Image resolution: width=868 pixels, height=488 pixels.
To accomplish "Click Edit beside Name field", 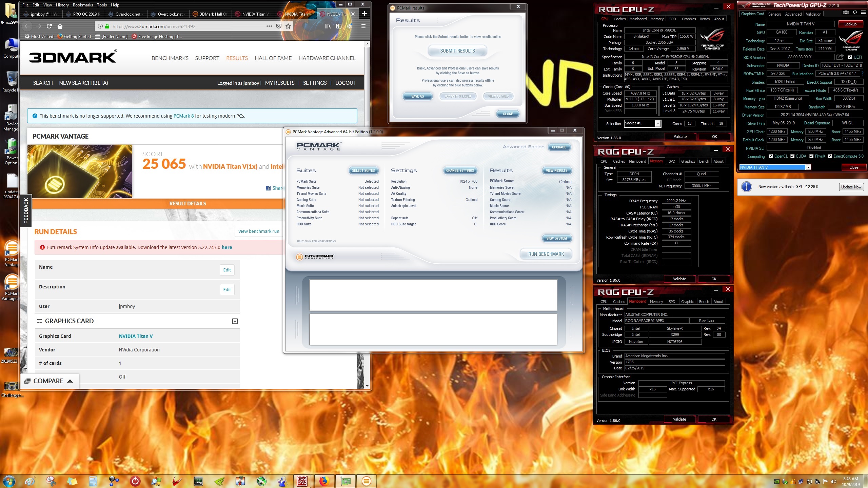I will (227, 270).
